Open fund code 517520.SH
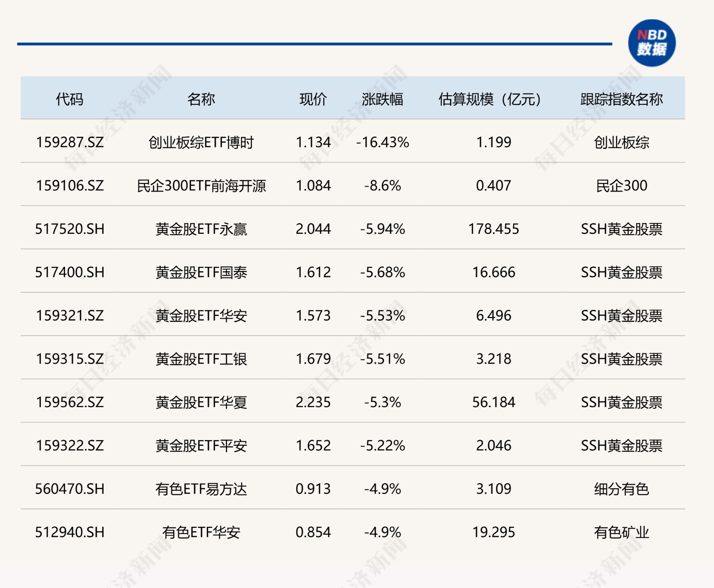This screenshot has width=714, height=588. [70, 229]
